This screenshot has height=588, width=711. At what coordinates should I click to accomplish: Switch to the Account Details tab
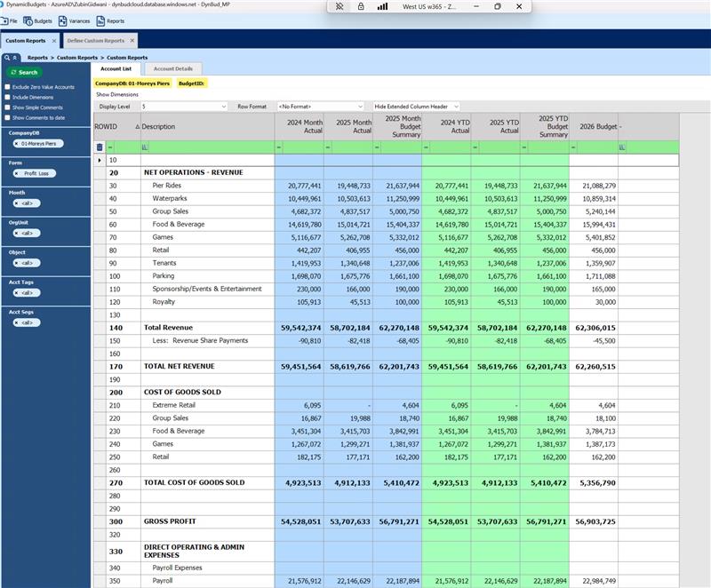174,69
